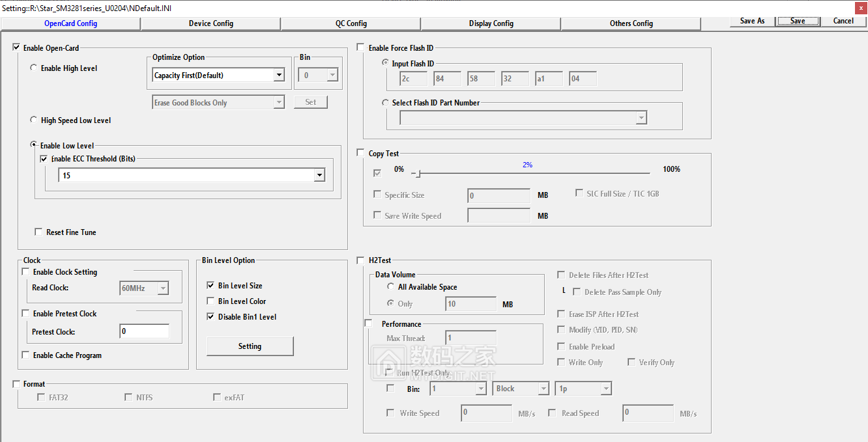Open the Others Config tab
Image resolution: width=868 pixels, height=442 pixels.
click(631, 23)
